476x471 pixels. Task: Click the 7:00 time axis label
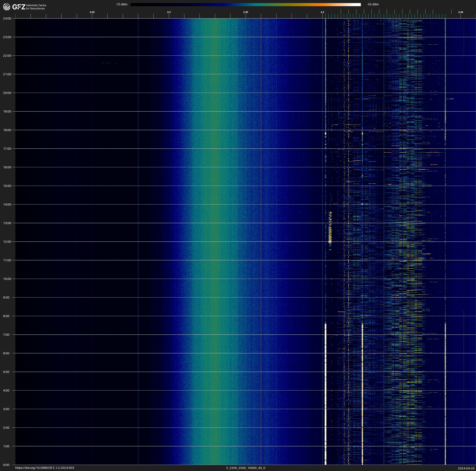tap(6, 335)
